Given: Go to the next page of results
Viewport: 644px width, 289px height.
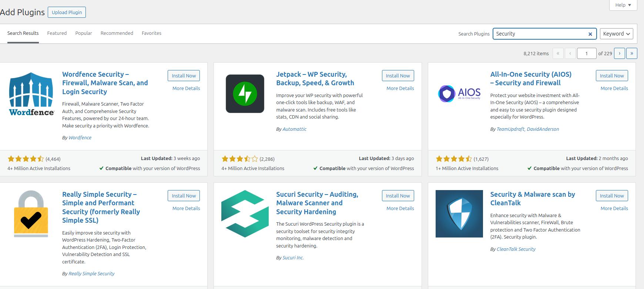Looking at the screenshot, I should pos(619,53).
